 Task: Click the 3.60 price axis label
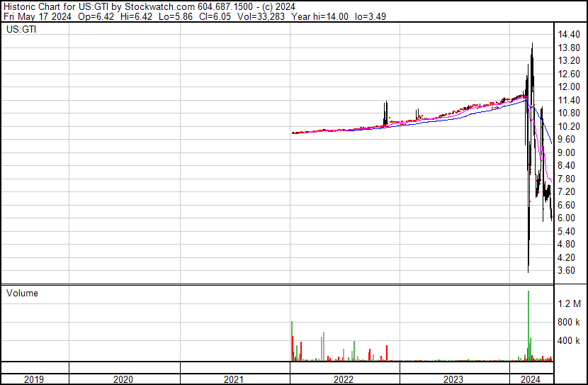pos(567,271)
